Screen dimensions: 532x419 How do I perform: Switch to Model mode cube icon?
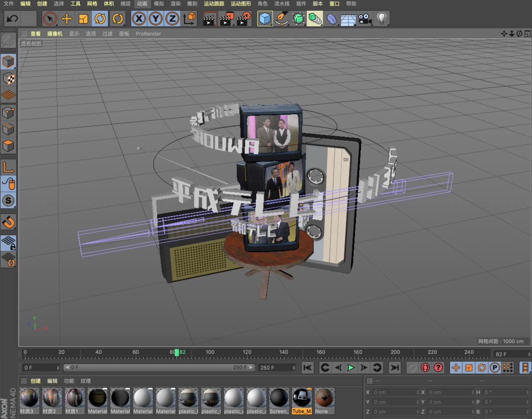coord(8,62)
